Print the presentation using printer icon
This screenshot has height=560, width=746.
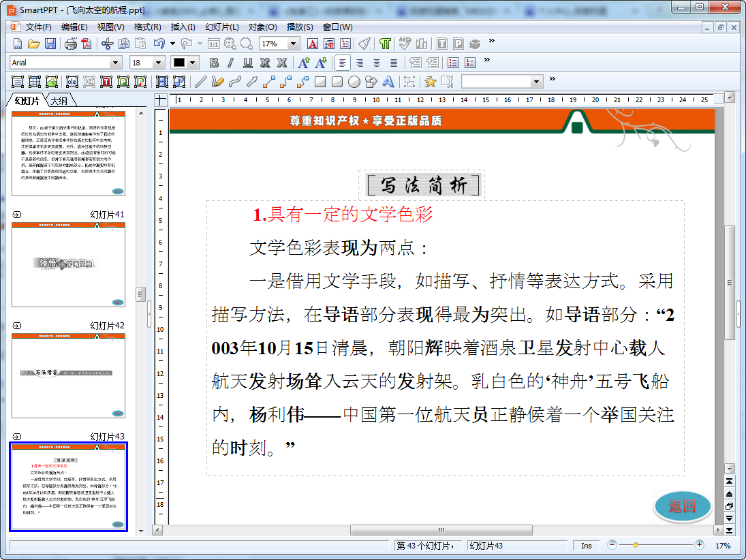tap(70, 44)
